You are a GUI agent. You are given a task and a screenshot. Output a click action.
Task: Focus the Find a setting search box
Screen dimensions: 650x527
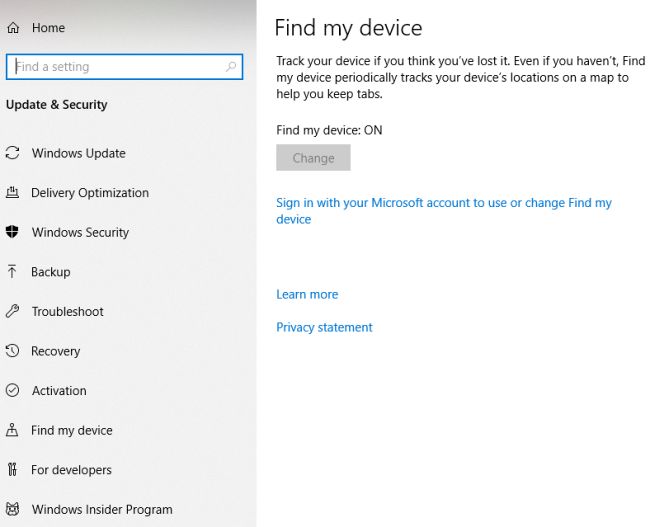(124, 66)
